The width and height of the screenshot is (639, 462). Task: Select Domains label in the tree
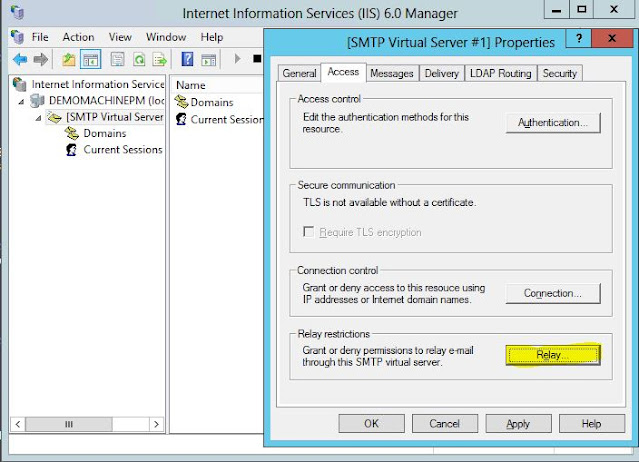pyautogui.click(x=105, y=133)
